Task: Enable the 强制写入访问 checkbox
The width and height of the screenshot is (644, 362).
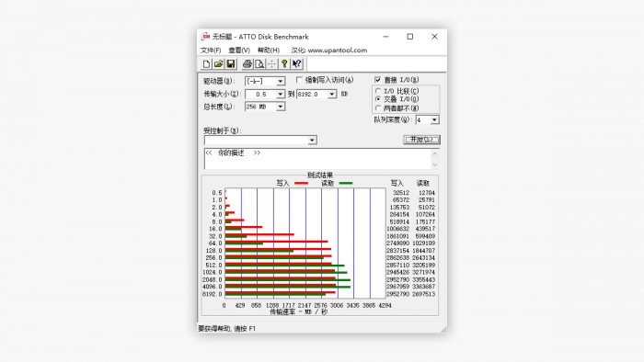Action: pos(299,80)
